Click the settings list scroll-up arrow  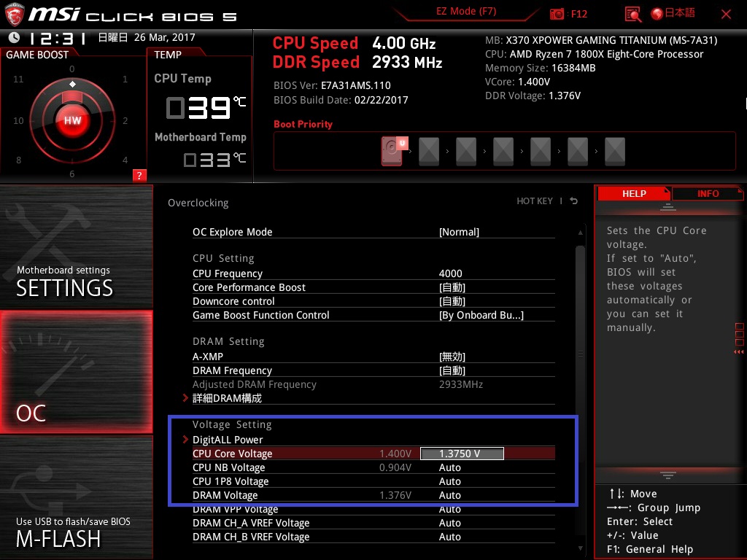click(x=580, y=233)
